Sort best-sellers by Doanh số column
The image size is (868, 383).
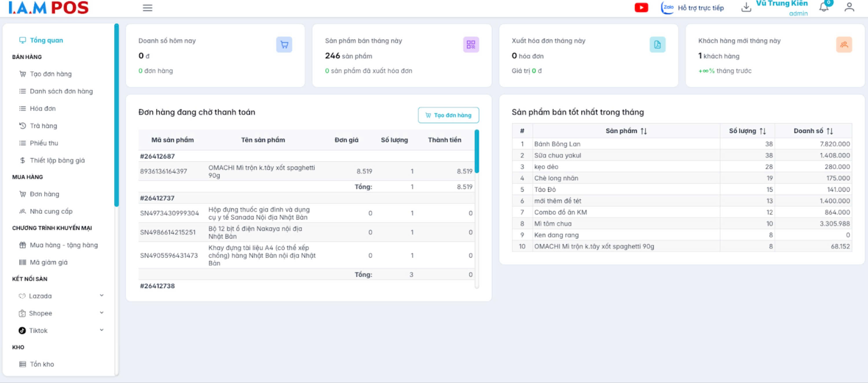(x=829, y=131)
